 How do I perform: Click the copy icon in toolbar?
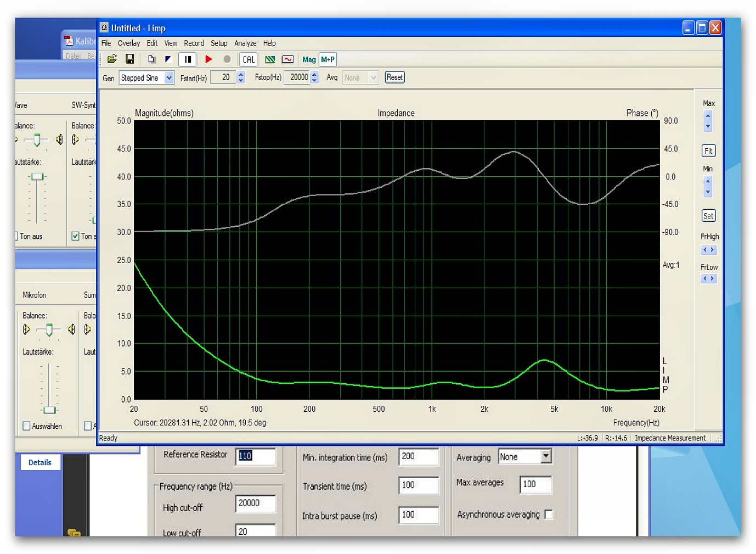pyautogui.click(x=151, y=59)
